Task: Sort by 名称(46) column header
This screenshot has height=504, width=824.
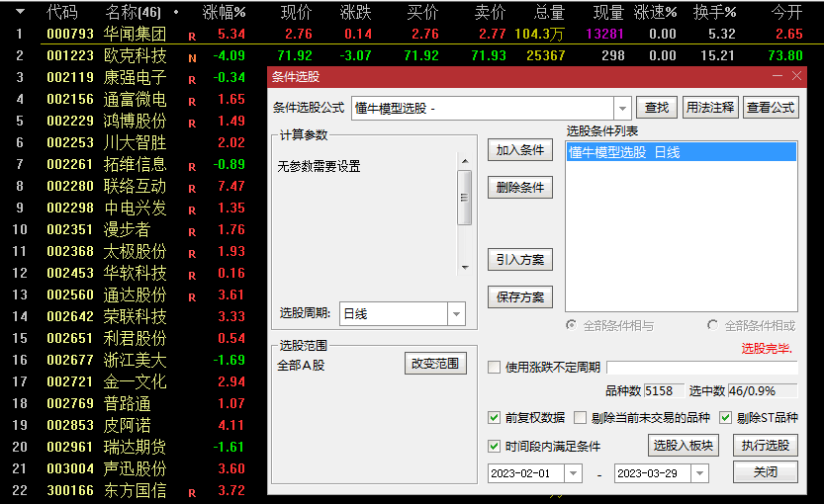Action: [x=133, y=12]
